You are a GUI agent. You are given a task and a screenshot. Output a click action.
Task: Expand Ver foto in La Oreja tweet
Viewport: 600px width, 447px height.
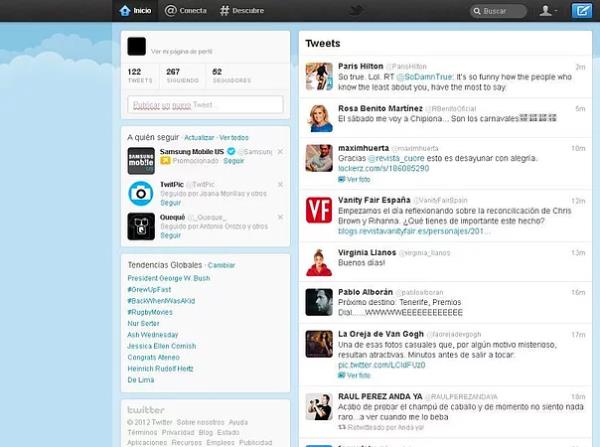click(x=354, y=375)
